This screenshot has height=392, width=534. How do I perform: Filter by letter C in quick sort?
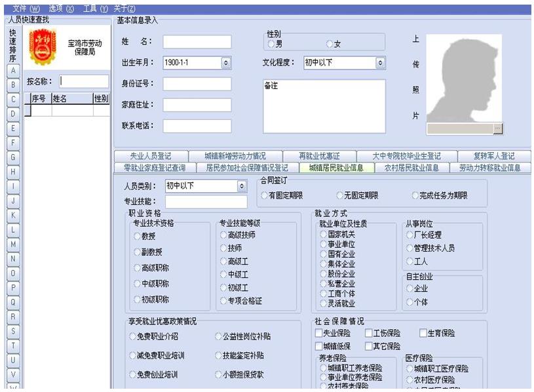pos(13,100)
